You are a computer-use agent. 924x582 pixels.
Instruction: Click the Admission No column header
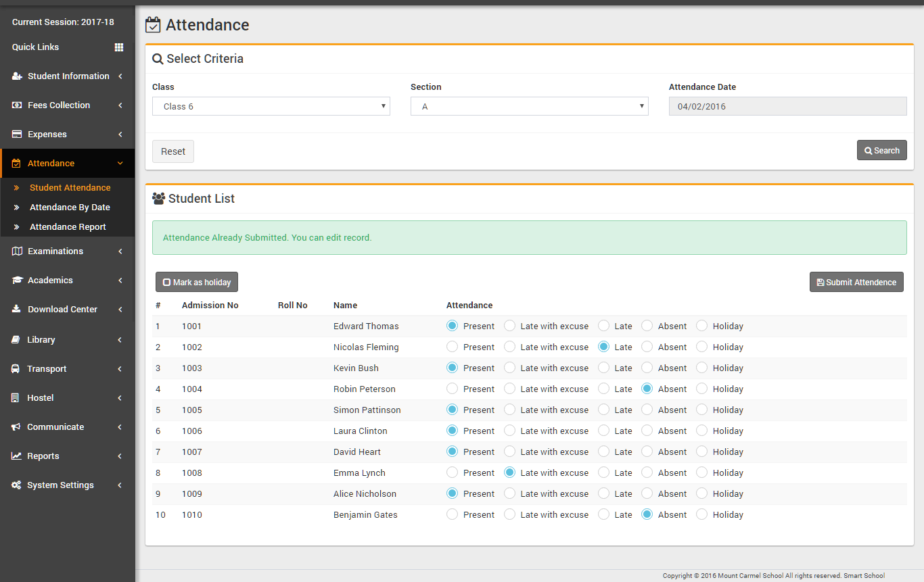click(x=210, y=306)
